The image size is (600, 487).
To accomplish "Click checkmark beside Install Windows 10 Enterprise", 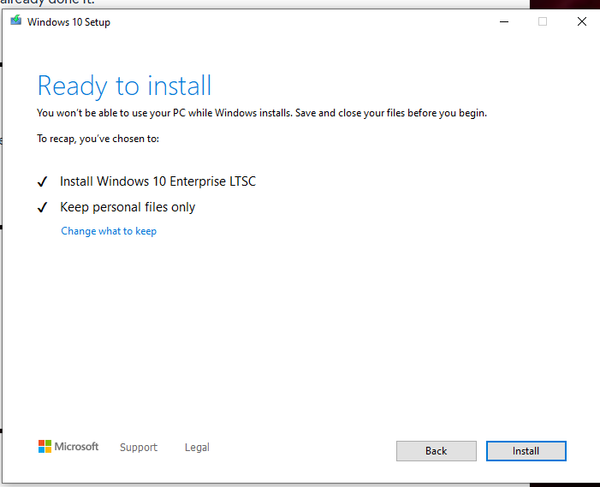I will (42, 182).
